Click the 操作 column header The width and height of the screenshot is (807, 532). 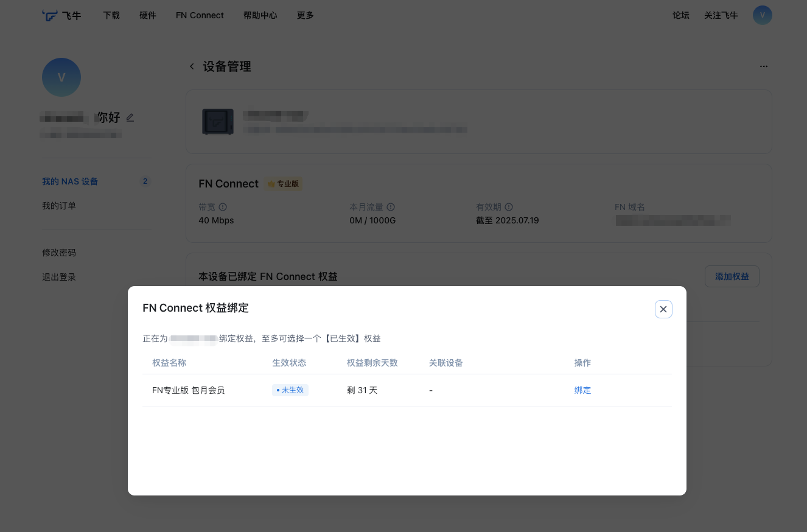tap(582, 363)
